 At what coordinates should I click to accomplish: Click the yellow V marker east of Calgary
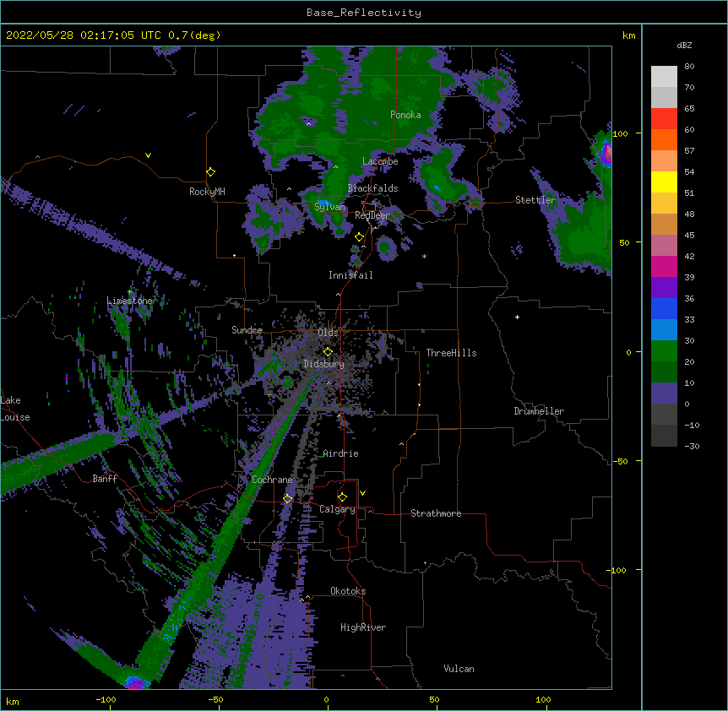362,493
